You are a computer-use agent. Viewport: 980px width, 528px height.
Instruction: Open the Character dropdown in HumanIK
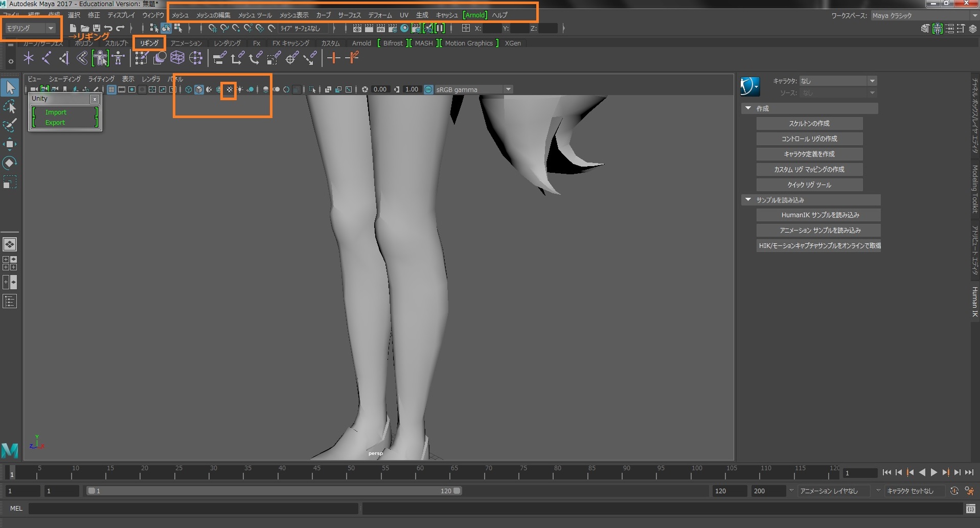838,81
